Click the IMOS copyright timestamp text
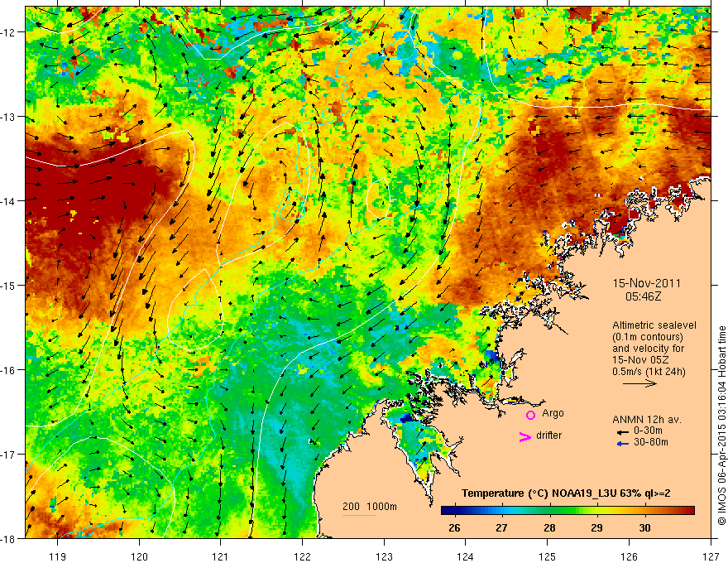Viewport: 728px width, 563px height. click(721, 426)
